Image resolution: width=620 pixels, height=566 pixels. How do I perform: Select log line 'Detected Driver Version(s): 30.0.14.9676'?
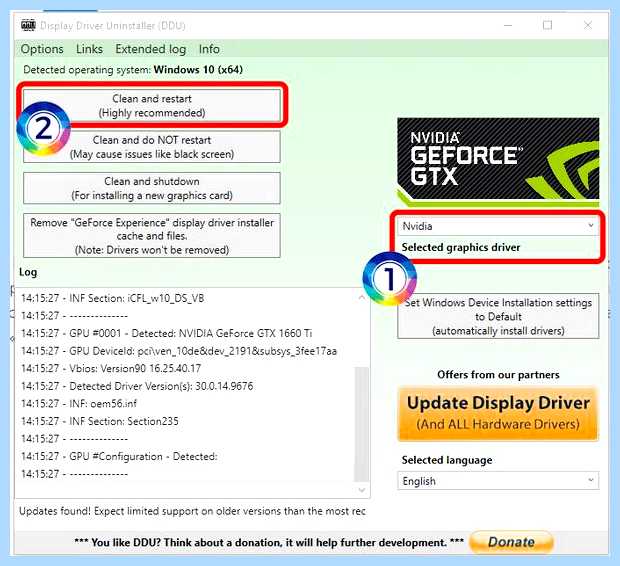click(137, 386)
